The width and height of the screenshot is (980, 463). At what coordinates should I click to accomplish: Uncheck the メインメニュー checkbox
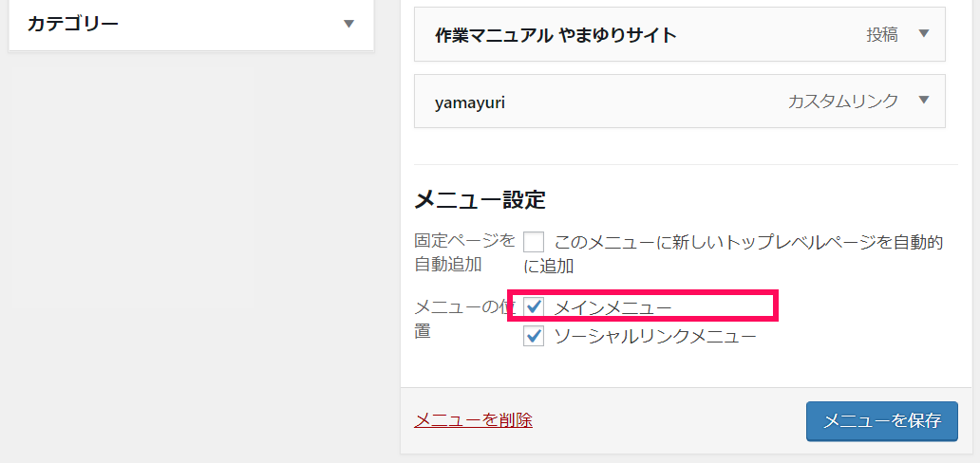[x=534, y=306]
